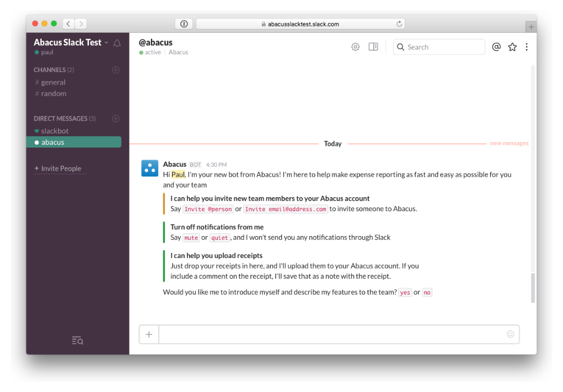Click the heading about inviting new team members

[x=270, y=198]
